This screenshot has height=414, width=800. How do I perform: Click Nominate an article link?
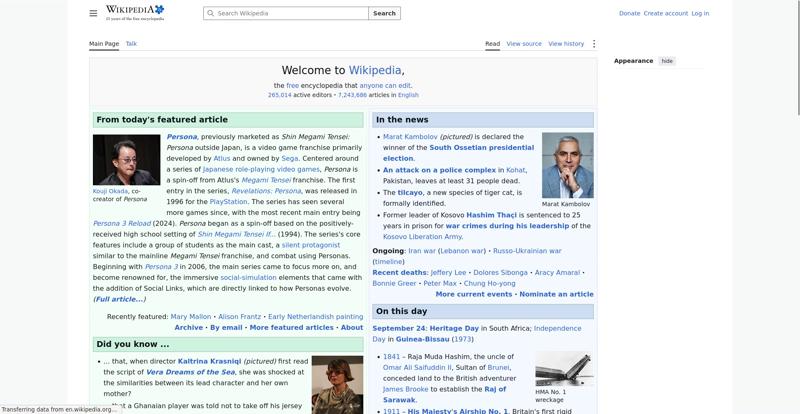tap(557, 294)
